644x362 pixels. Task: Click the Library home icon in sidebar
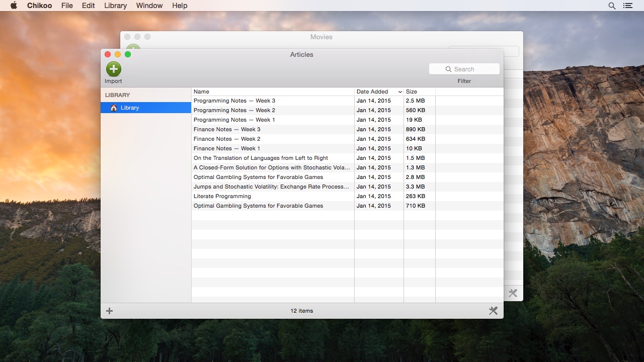114,108
